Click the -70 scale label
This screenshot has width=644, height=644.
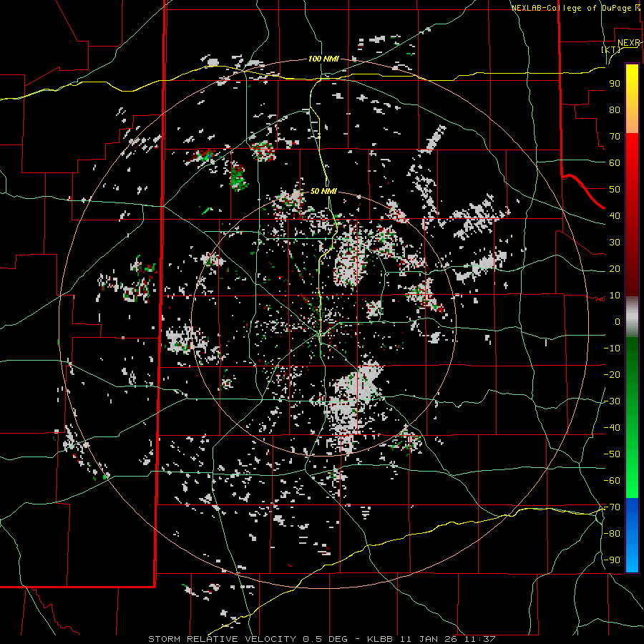point(612,507)
